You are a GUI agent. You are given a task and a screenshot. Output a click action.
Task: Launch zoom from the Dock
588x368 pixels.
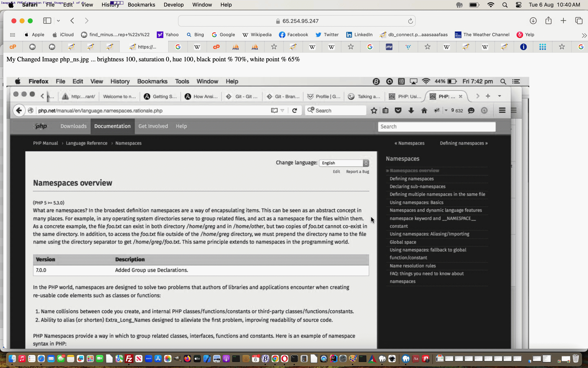click(148, 359)
